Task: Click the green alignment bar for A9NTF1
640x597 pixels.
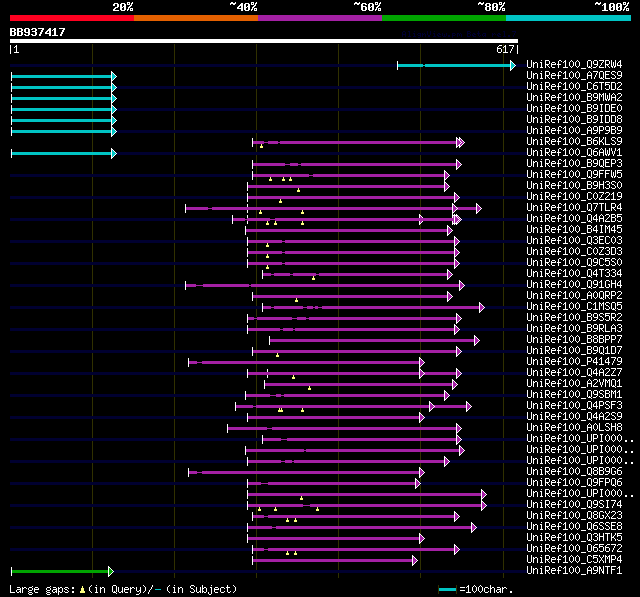Action: 62,572
